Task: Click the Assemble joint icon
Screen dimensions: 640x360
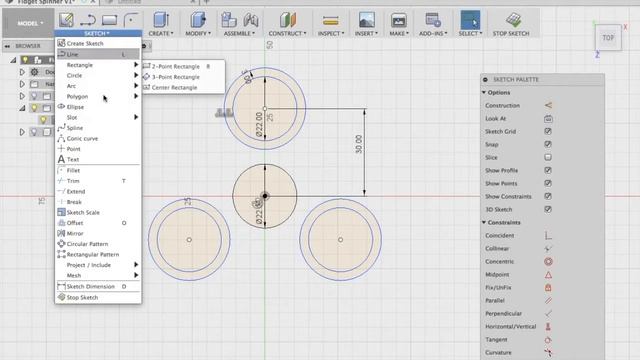Action: (251, 20)
